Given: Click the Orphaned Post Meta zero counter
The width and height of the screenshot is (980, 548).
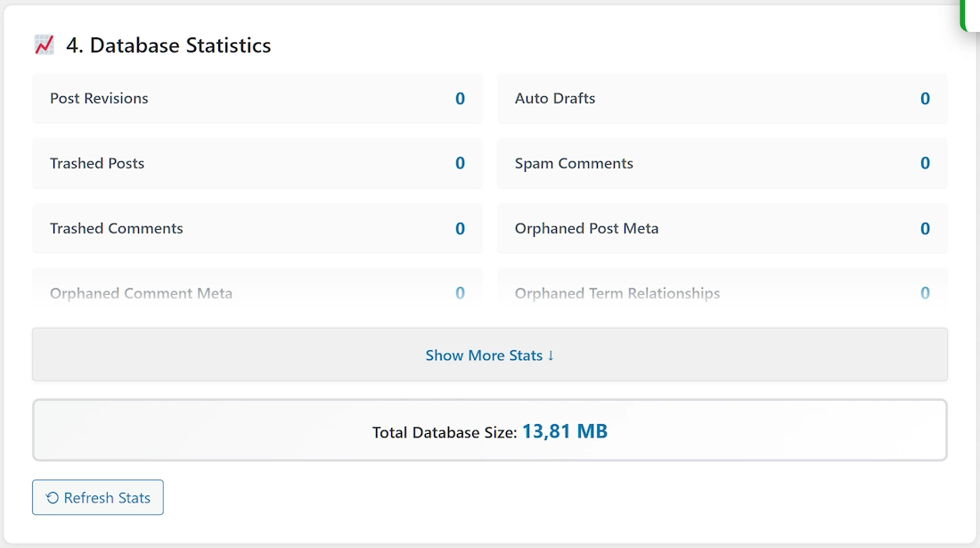Looking at the screenshot, I should 925,228.
